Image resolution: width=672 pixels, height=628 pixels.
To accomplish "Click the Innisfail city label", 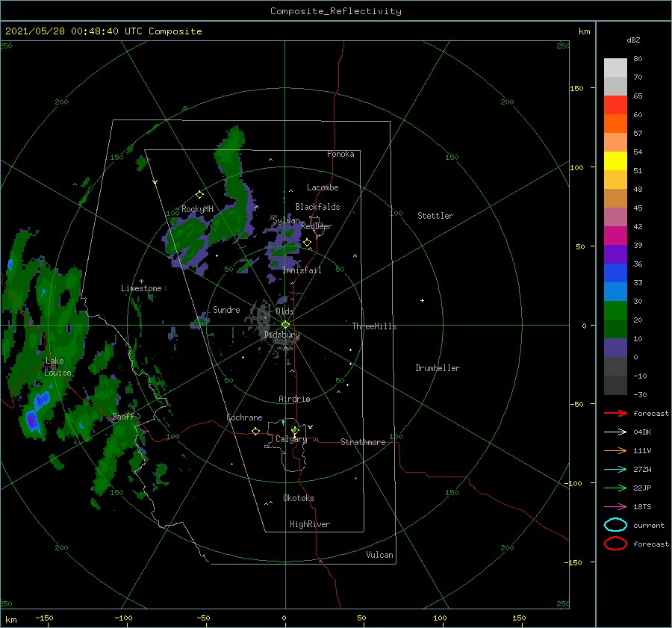I will (302, 270).
